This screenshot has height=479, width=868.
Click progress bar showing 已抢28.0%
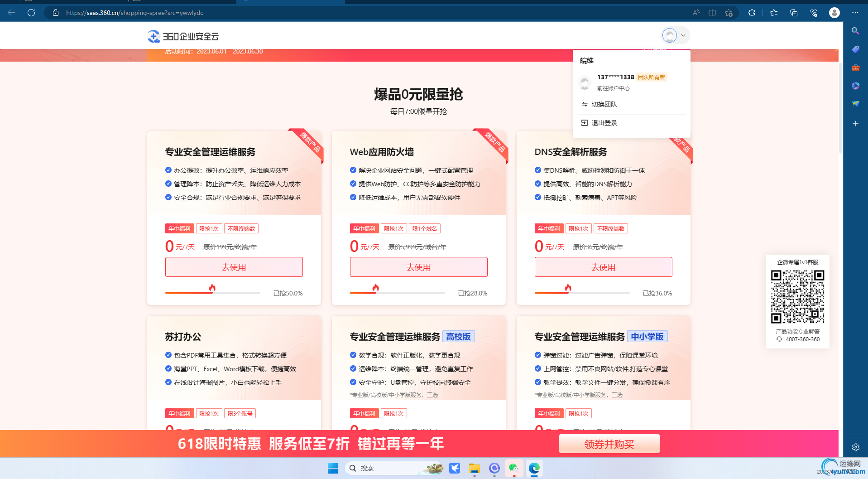pos(398,293)
